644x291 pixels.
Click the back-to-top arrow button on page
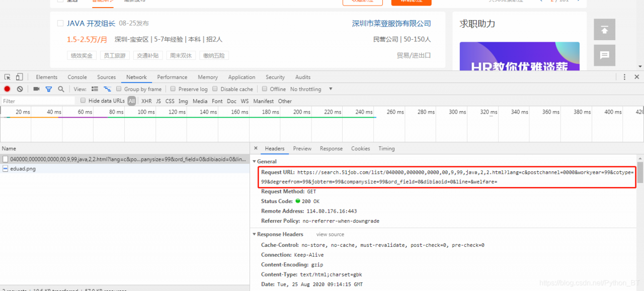point(604,30)
